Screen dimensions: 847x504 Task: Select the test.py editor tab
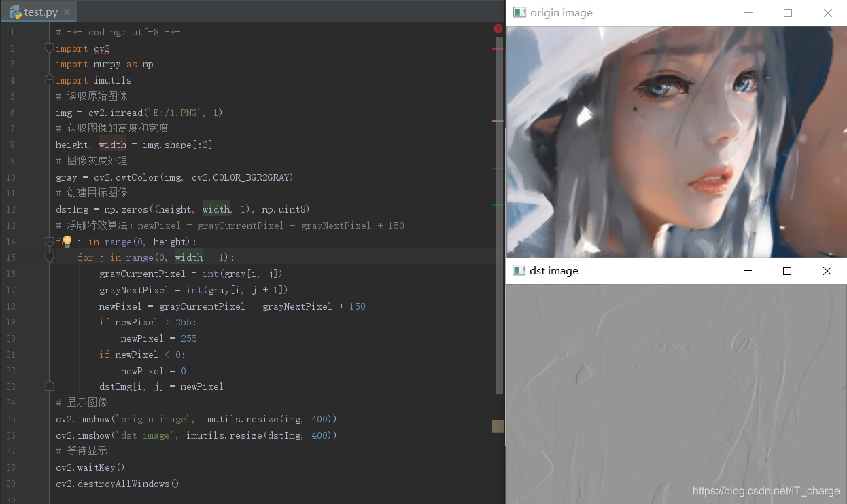pos(39,12)
